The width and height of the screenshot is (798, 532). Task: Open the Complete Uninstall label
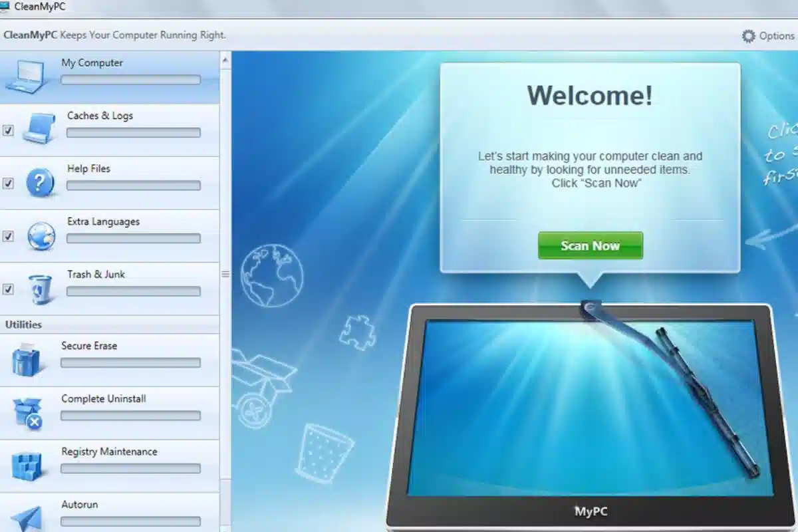(104, 398)
